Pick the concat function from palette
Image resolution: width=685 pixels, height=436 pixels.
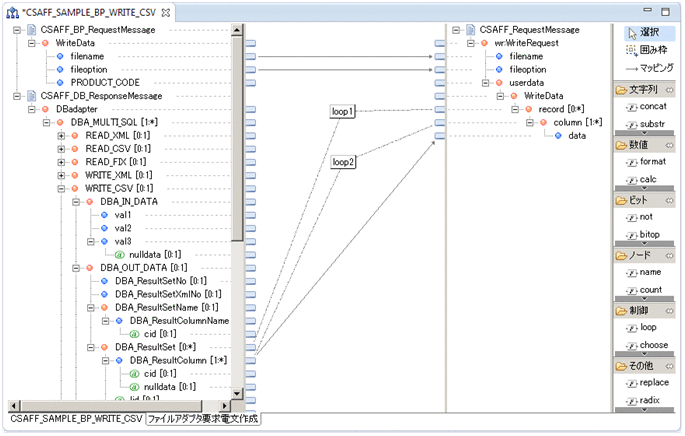[x=650, y=106]
